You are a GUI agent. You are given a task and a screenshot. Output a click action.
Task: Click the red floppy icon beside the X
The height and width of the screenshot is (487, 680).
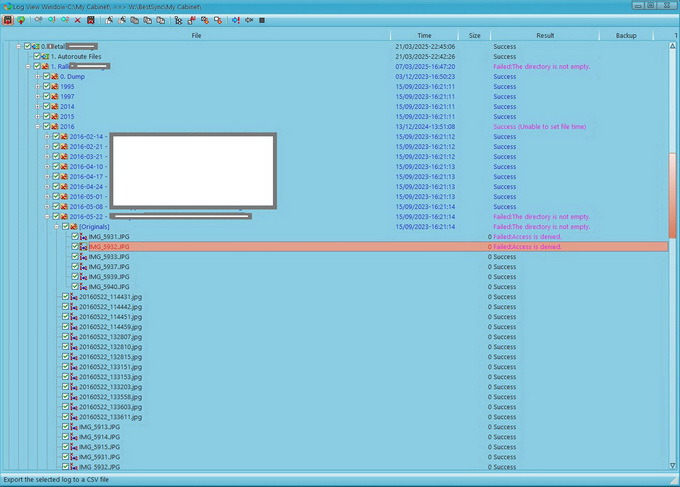point(91,20)
